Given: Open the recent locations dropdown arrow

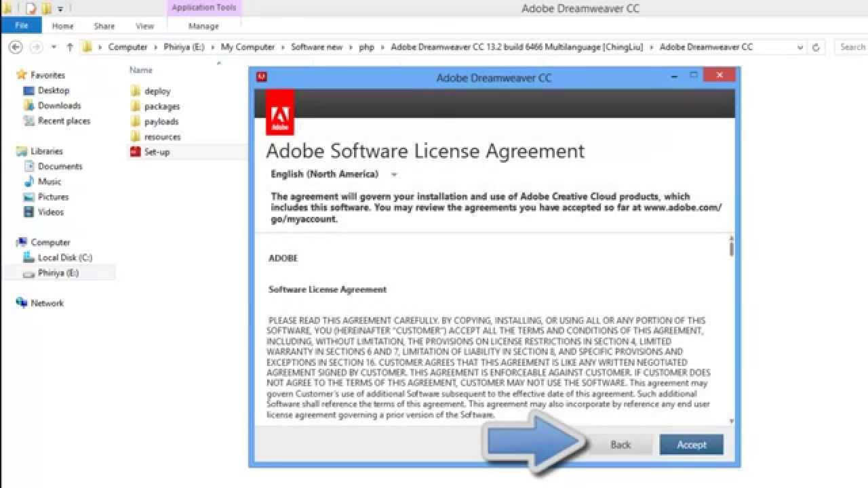Looking at the screenshot, I should (x=54, y=47).
